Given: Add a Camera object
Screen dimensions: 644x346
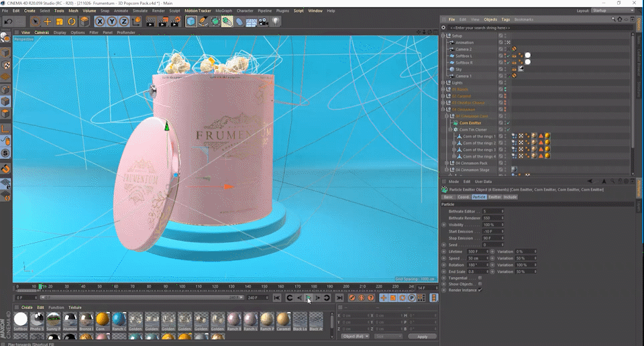Looking at the screenshot, I should tap(264, 21).
